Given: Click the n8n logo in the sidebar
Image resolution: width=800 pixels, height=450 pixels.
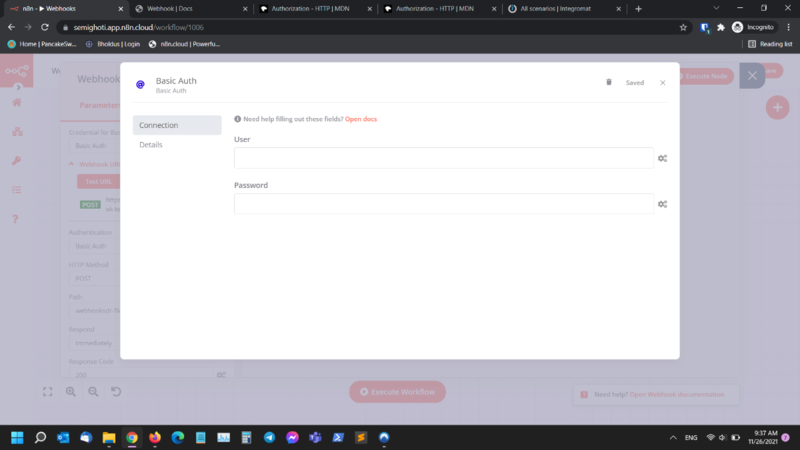Looking at the screenshot, I should click(x=16, y=71).
